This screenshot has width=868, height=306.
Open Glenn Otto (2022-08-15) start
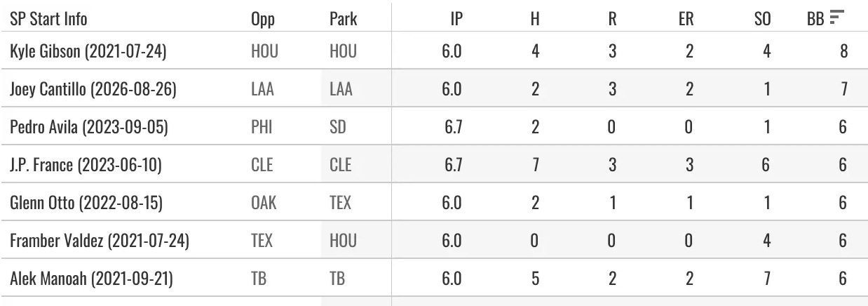click(86, 202)
